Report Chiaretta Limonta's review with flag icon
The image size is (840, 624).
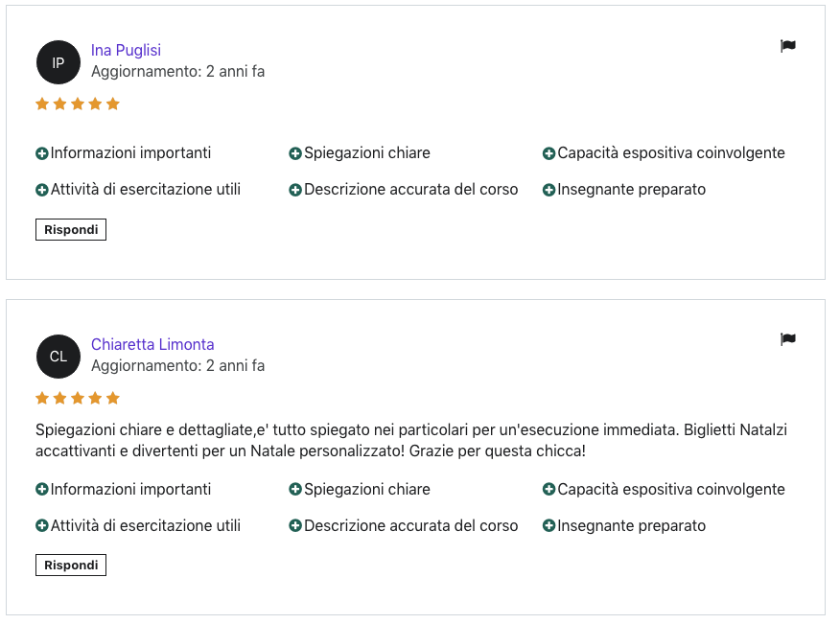[787, 339]
